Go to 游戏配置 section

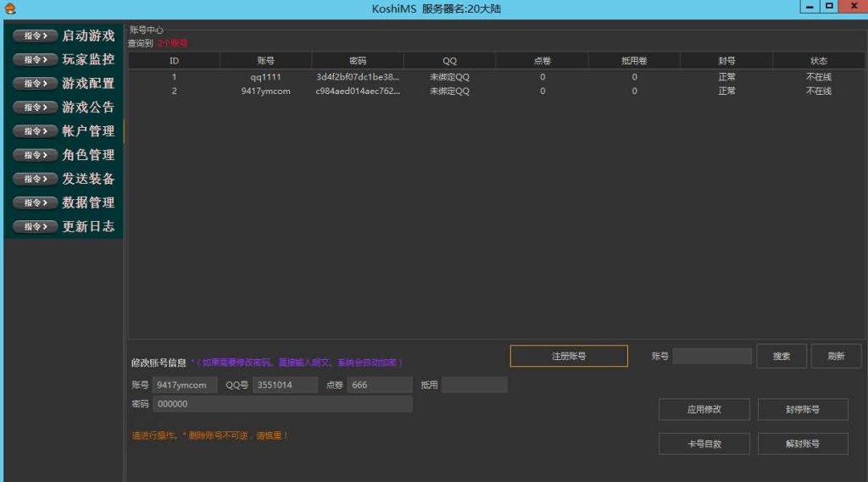[88, 84]
